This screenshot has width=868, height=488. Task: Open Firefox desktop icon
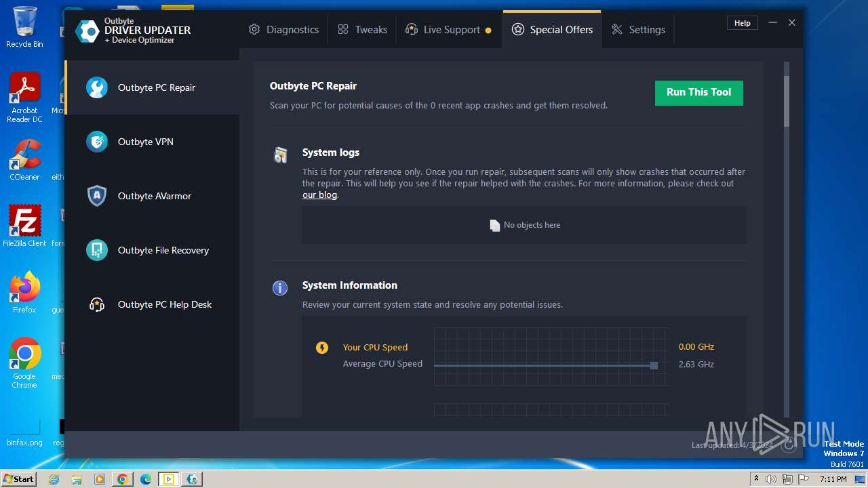tap(24, 293)
